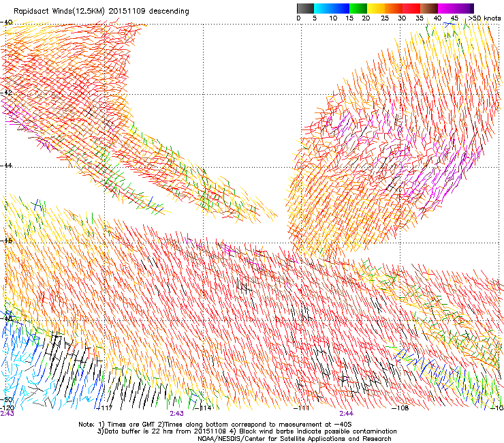Click the '35' legend scale label
This screenshot has height=443, width=504.
click(x=420, y=18)
